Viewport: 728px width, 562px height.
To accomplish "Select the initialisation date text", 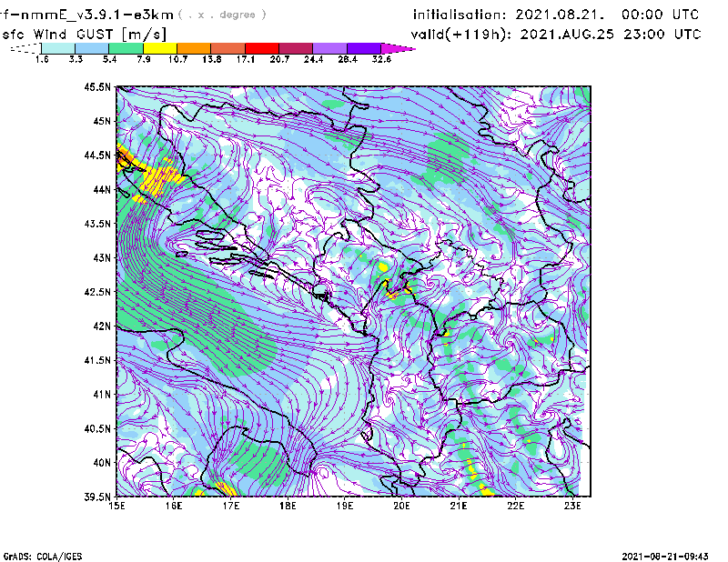I will pos(556,15).
